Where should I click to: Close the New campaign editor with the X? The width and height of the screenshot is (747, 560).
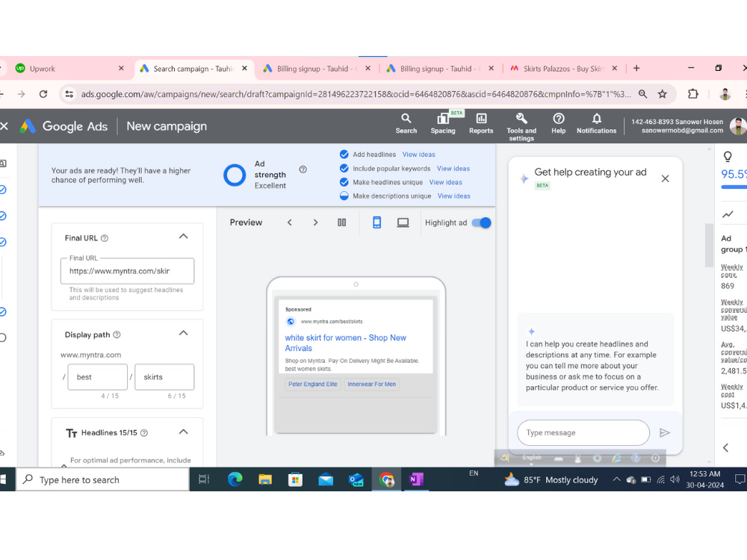[4, 125]
